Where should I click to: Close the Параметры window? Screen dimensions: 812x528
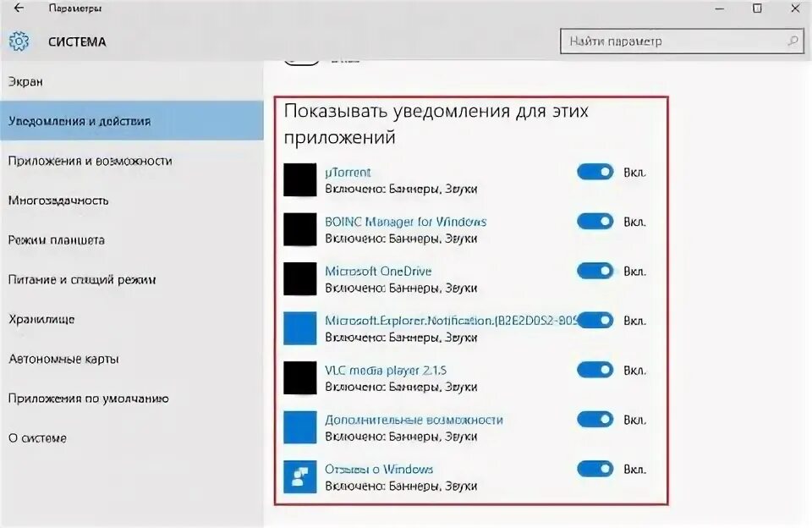pyautogui.click(x=795, y=8)
